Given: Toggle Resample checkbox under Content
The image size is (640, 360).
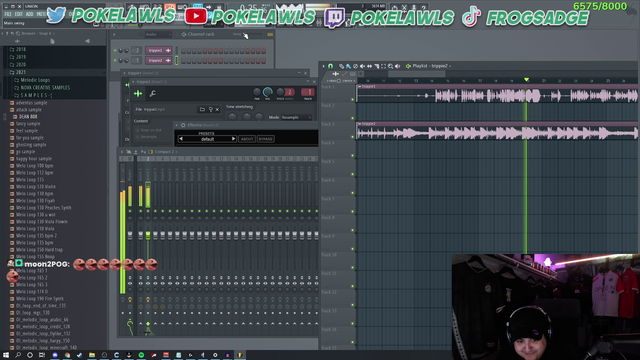Looking at the screenshot, I should 138,137.
